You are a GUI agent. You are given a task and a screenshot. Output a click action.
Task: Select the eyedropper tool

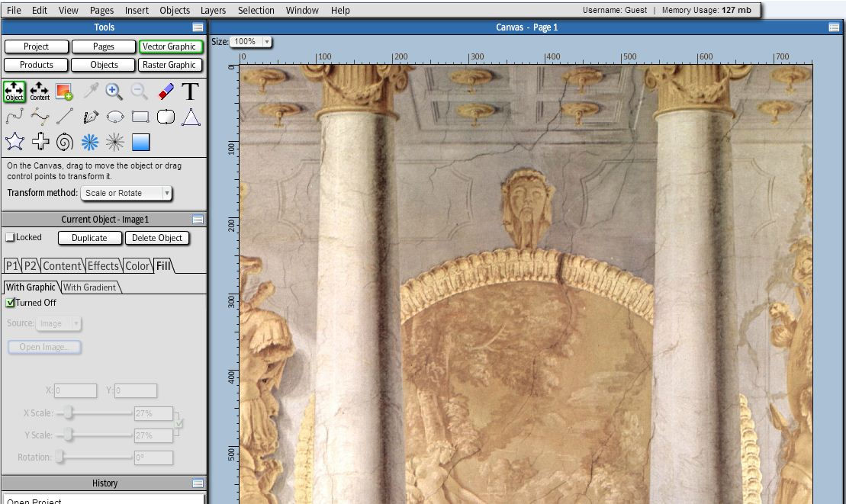(90, 91)
